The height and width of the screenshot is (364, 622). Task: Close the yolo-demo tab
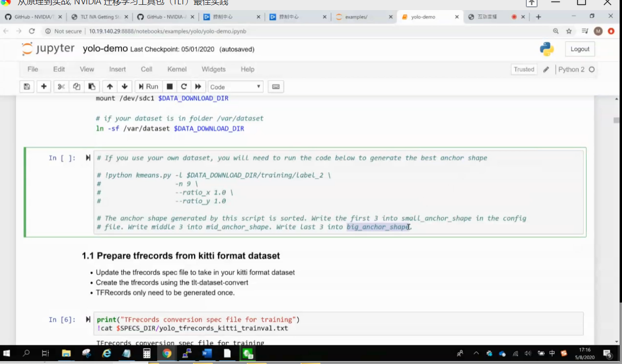[456, 17]
